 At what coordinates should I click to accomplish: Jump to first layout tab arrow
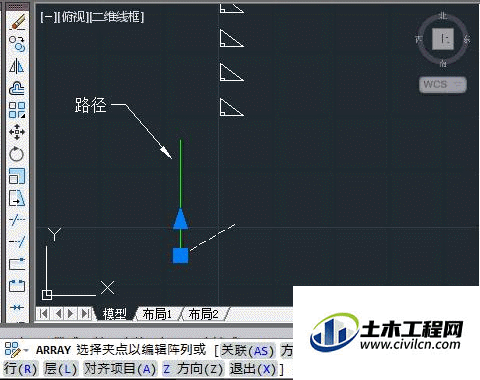coord(43,314)
